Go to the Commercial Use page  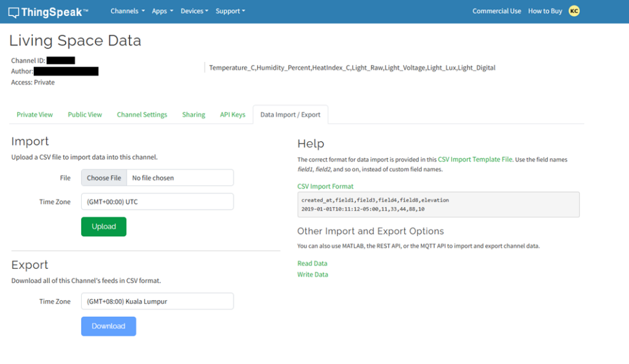(x=496, y=11)
